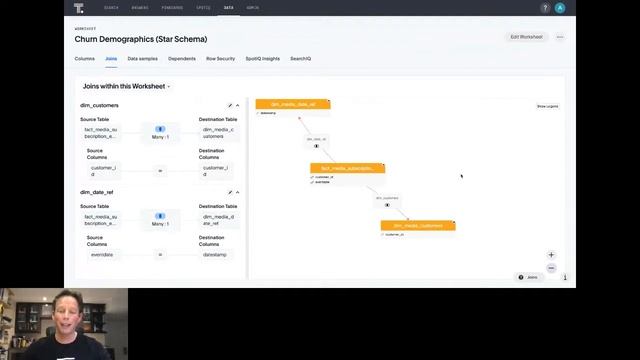640x360 pixels.
Task: Click the dim_date_ref join heading
Action: coord(97,192)
